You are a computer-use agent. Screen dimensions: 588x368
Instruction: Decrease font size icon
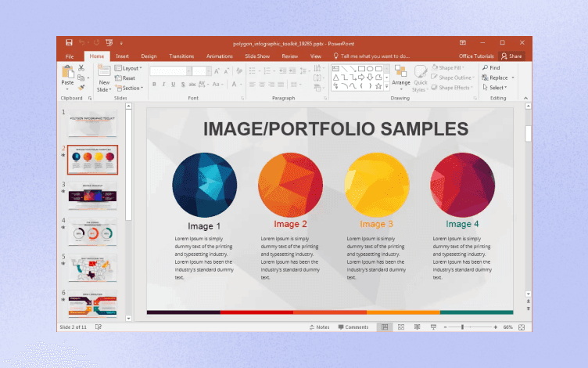tap(226, 71)
